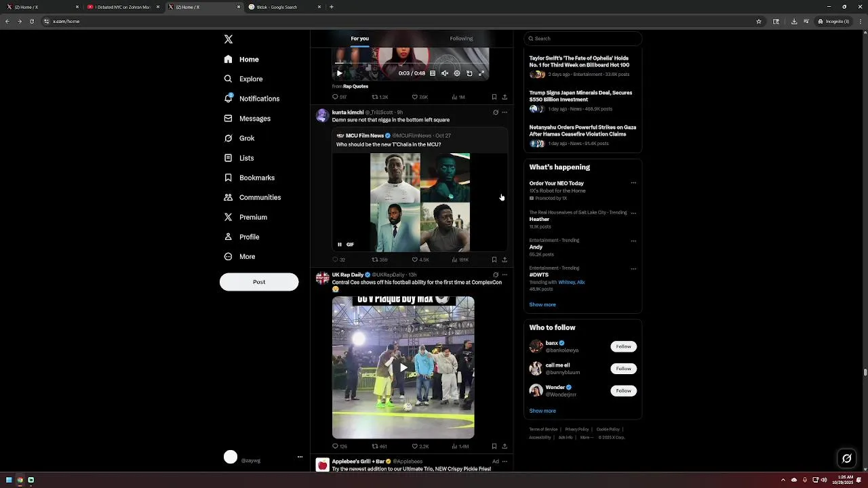The height and width of the screenshot is (488, 868).
Task: Share the UK Rap Daily post
Action: (505, 447)
